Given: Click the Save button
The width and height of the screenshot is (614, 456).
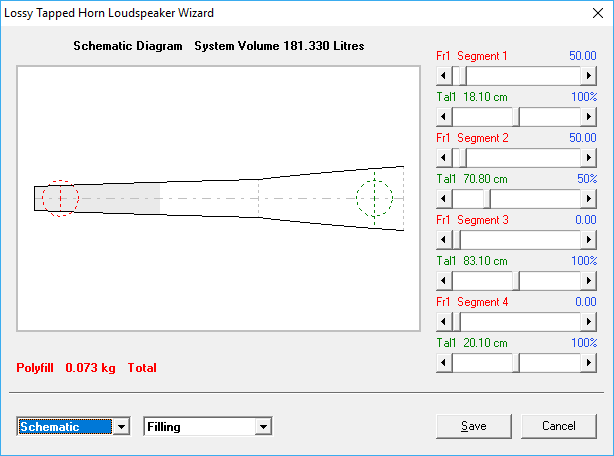Looking at the screenshot, I should coord(474,426).
